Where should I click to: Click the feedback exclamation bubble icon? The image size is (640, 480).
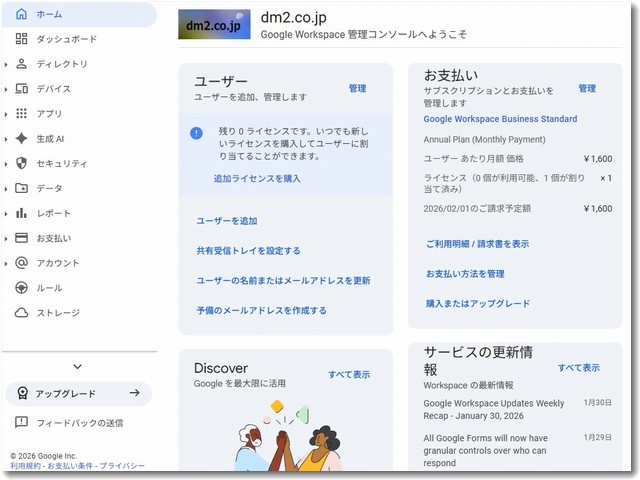21,422
